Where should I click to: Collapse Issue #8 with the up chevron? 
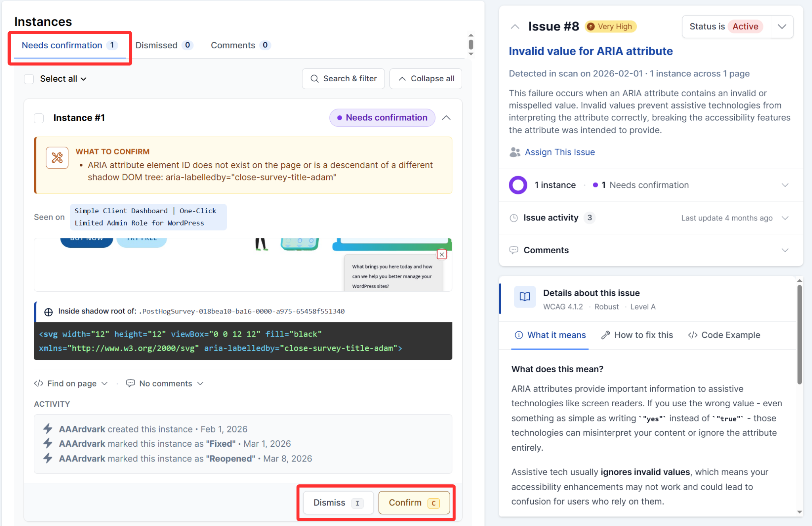(515, 27)
